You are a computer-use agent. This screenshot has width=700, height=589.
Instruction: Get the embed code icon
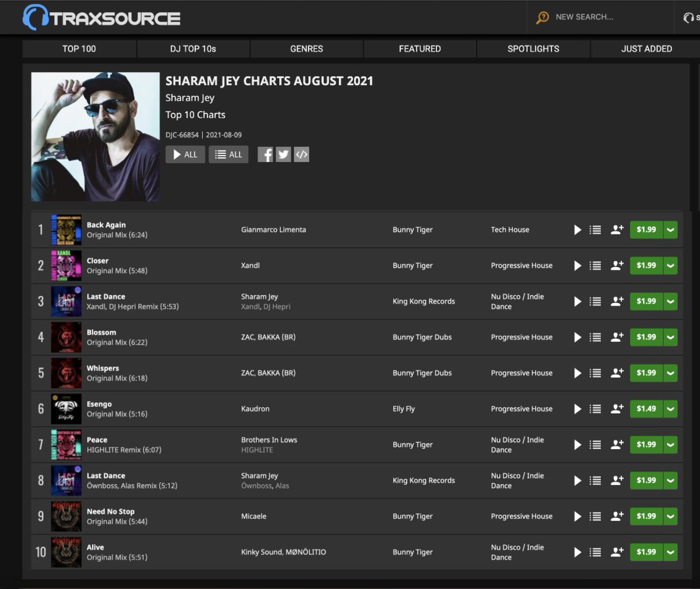pyautogui.click(x=302, y=155)
